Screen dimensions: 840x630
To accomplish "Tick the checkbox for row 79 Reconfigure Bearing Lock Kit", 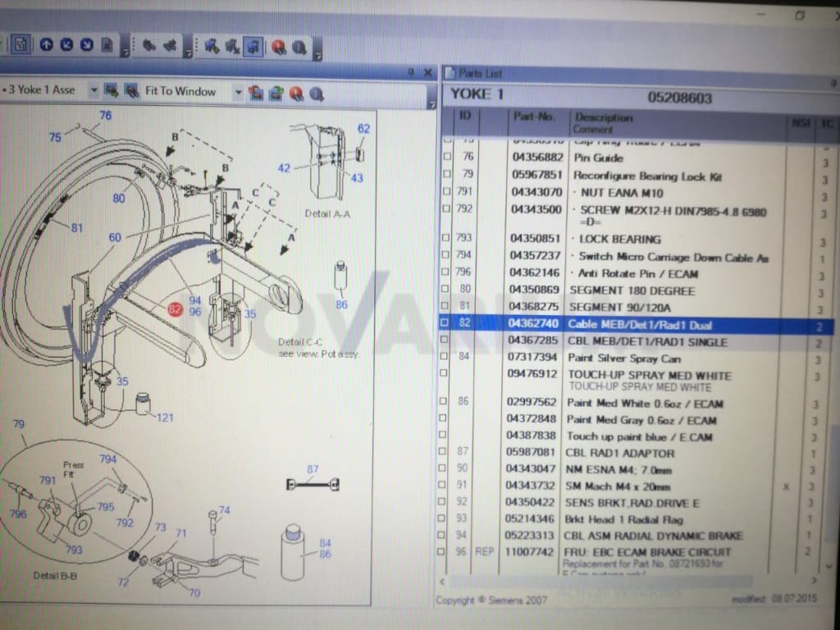I will coord(447,174).
